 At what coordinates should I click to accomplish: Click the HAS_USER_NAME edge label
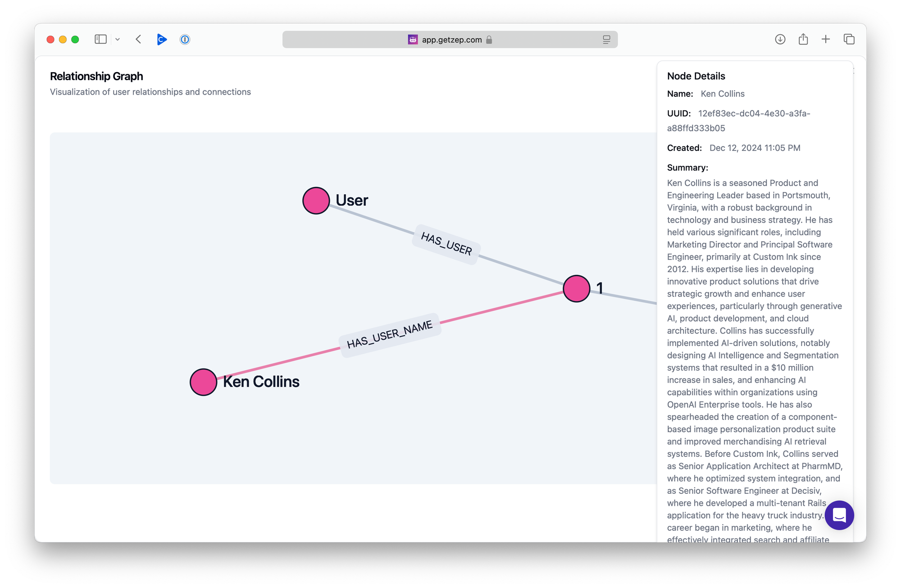click(390, 335)
